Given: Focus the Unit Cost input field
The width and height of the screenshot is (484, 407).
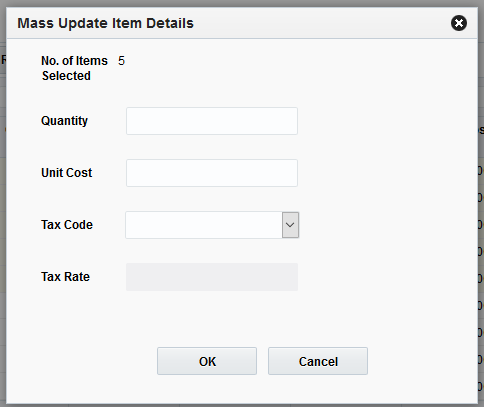Looking at the screenshot, I should point(212,173).
